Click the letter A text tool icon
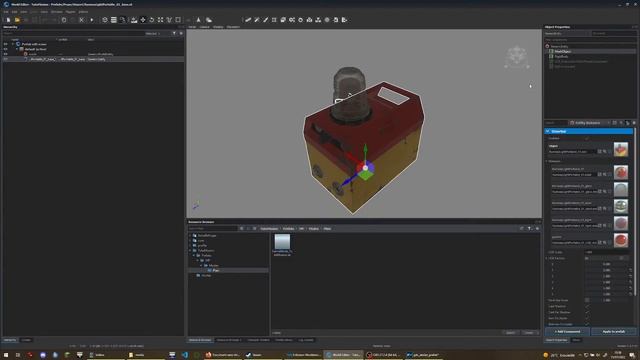Viewport: 640px width, 360px height. [198, 20]
